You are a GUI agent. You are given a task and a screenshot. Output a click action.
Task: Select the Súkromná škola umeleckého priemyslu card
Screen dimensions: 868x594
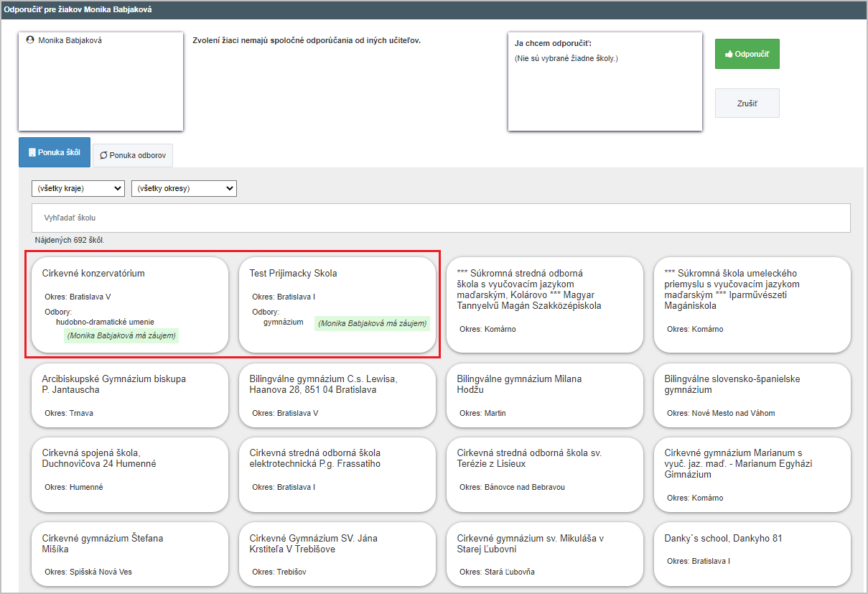[x=752, y=305]
